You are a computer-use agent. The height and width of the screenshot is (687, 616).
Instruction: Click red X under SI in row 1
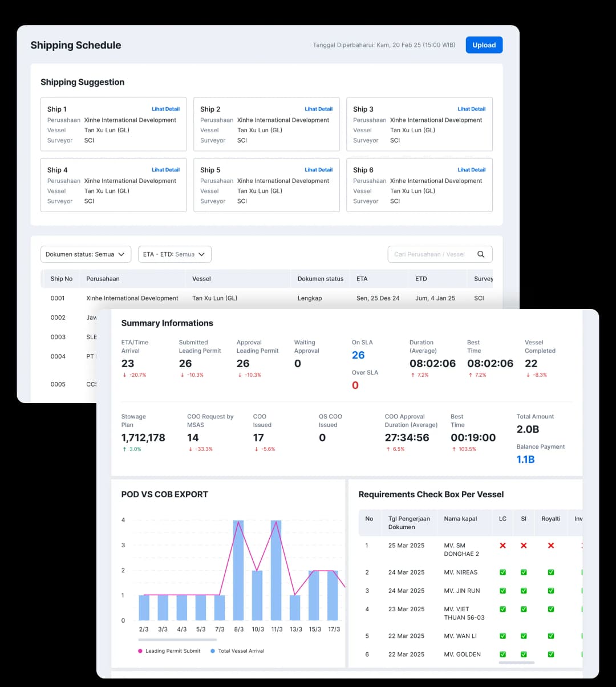coord(524,546)
